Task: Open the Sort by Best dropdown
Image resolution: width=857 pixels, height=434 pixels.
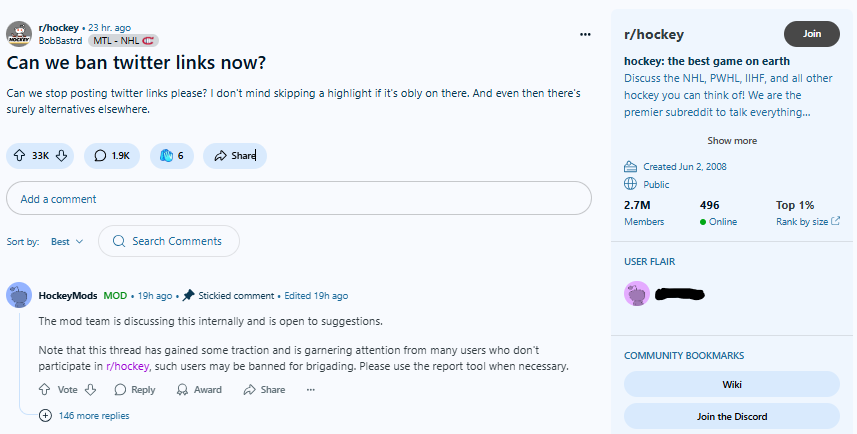Action: pos(67,242)
